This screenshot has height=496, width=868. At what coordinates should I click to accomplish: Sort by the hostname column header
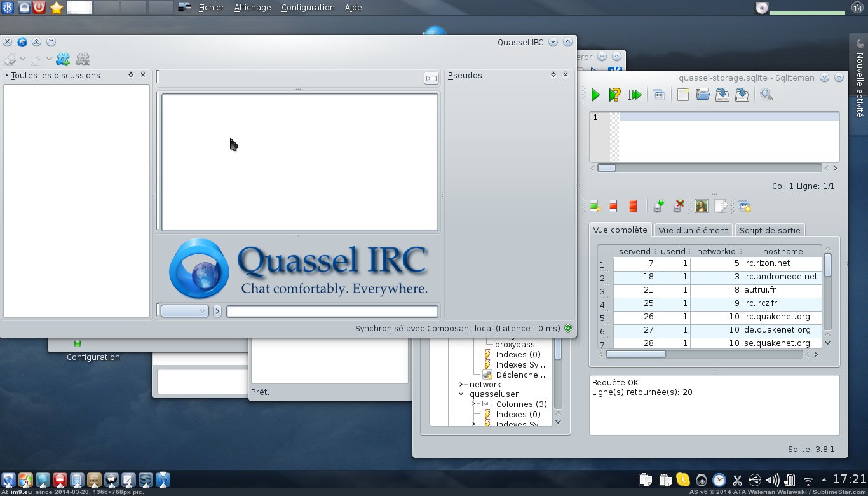tap(783, 251)
